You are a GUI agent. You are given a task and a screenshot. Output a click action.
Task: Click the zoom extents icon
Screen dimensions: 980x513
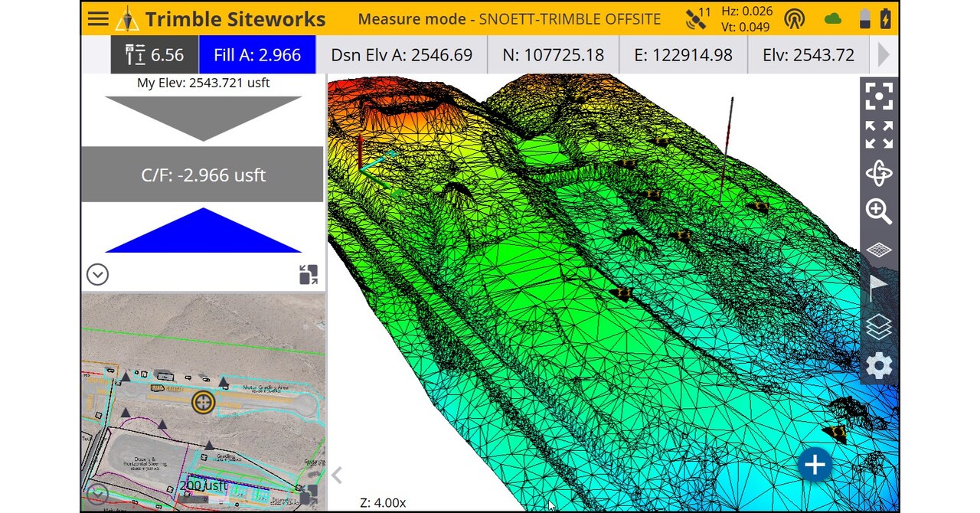878,134
